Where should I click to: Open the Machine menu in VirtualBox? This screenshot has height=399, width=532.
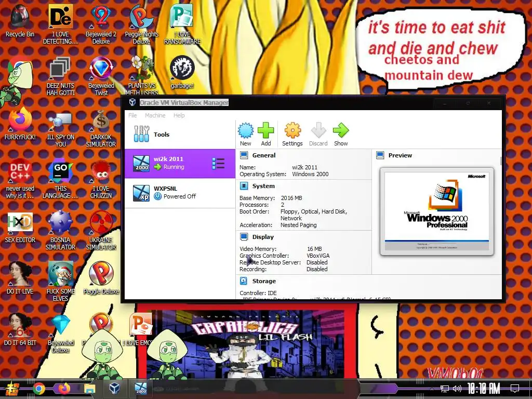[x=155, y=115]
